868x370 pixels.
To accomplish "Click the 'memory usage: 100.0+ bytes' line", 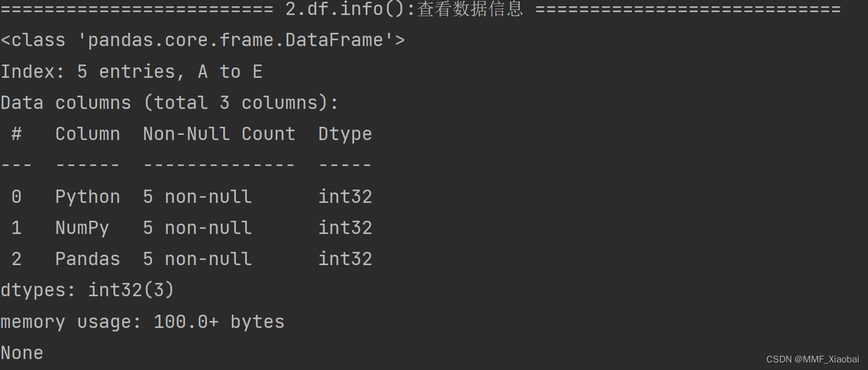I will pos(142,322).
